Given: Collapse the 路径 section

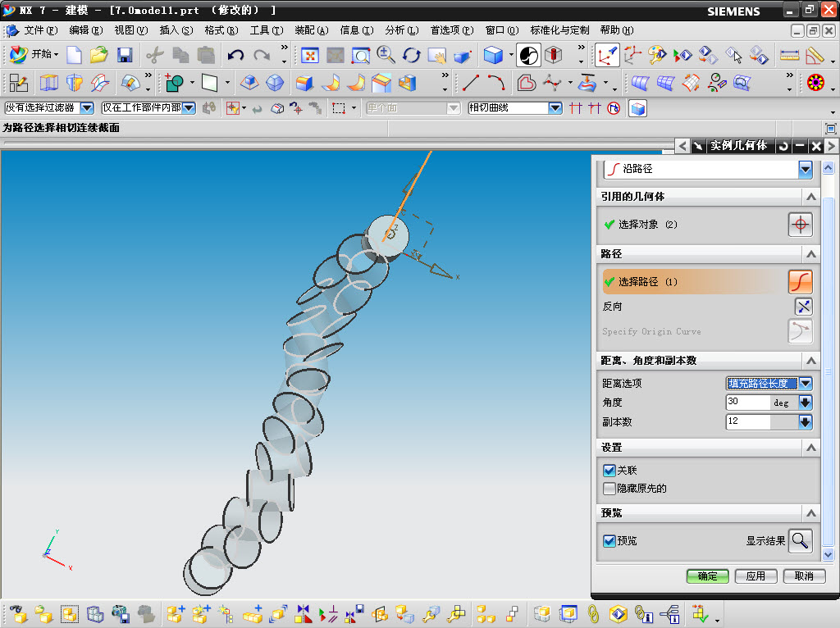Looking at the screenshot, I should coord(811,254).
